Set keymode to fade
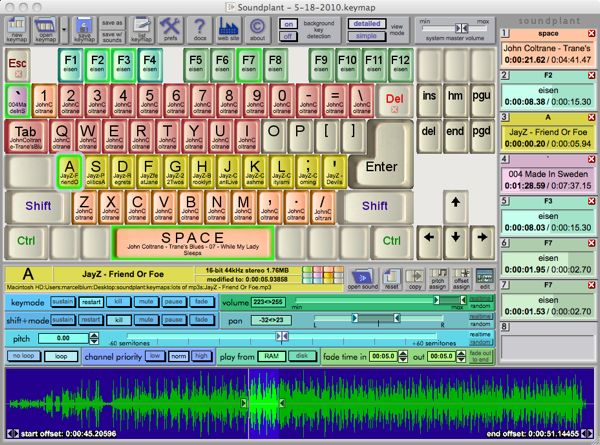Screen dimensions: 600x445 201,302
